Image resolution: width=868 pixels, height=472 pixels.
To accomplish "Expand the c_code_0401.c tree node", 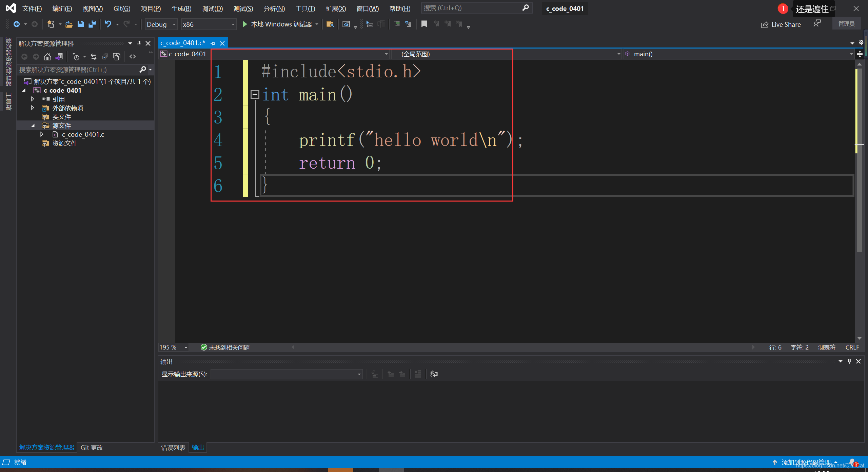I will [42, 134].
